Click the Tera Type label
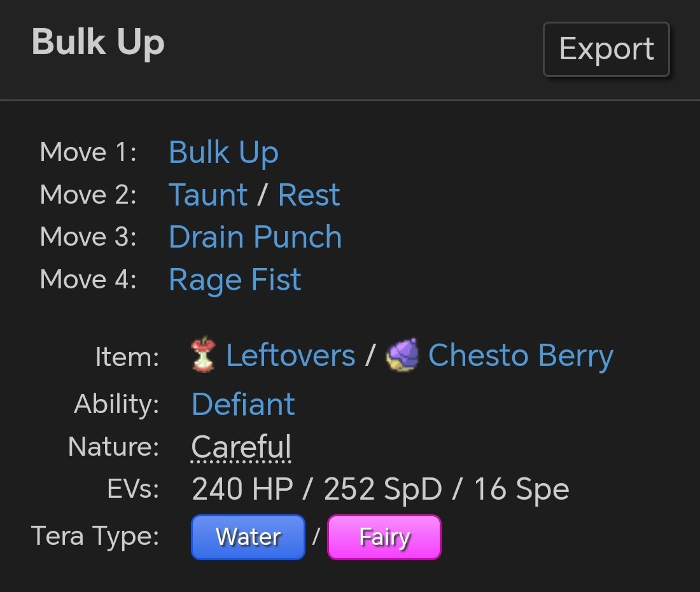Screen dimensions: 700x592 pos(95,536)
